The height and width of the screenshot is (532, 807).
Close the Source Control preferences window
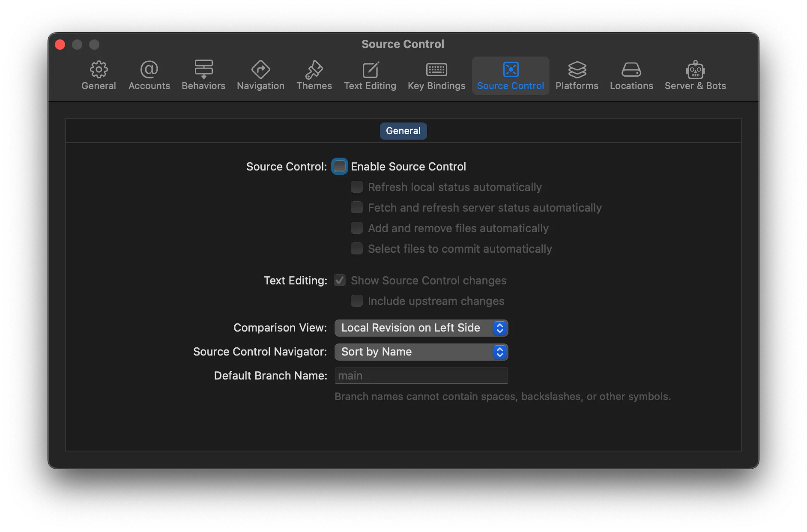(60, 45)
